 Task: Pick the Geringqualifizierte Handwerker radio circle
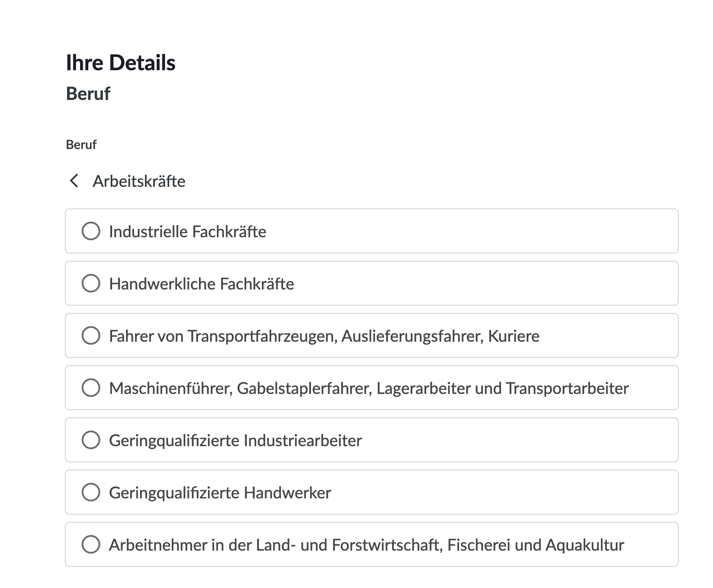(x=91, y=493)
